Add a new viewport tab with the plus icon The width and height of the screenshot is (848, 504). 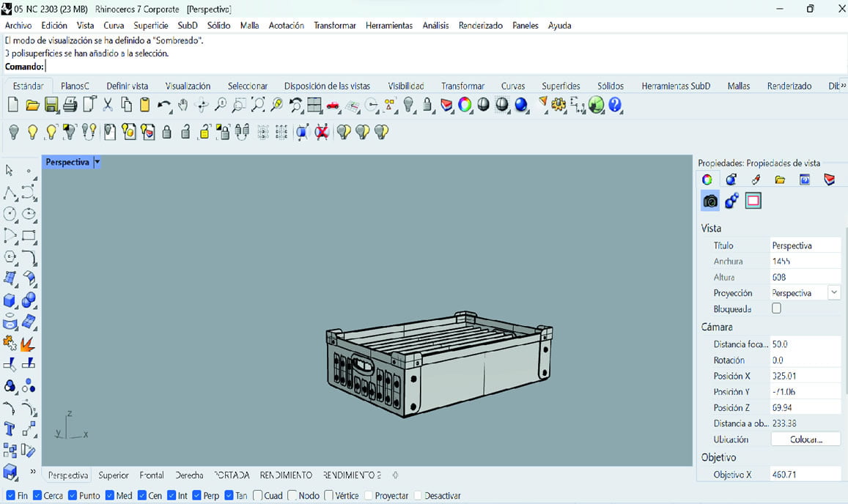click(395, 475)
